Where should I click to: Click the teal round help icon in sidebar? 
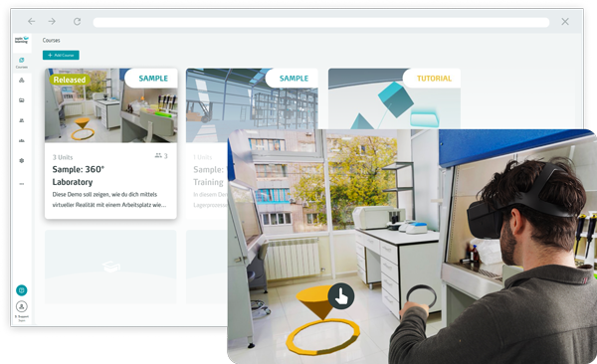[x=22, y=290]
